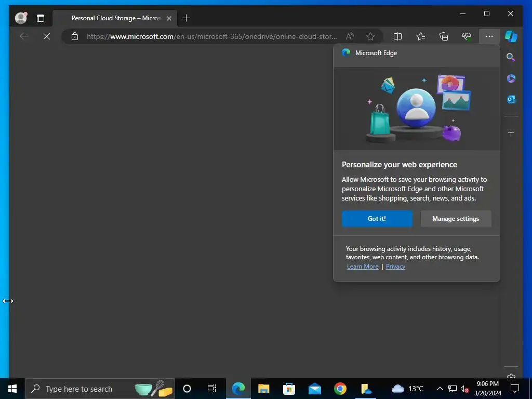Screen dimensions: 532x399
Task: Open Windows Start menu
Action: [12, 389]
